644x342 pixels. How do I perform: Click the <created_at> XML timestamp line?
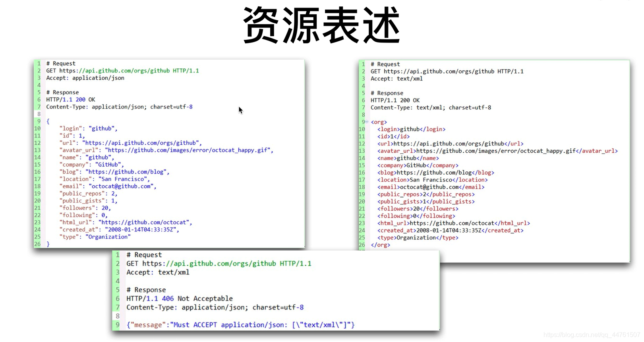pyautogui.click(x=450, y=230)
